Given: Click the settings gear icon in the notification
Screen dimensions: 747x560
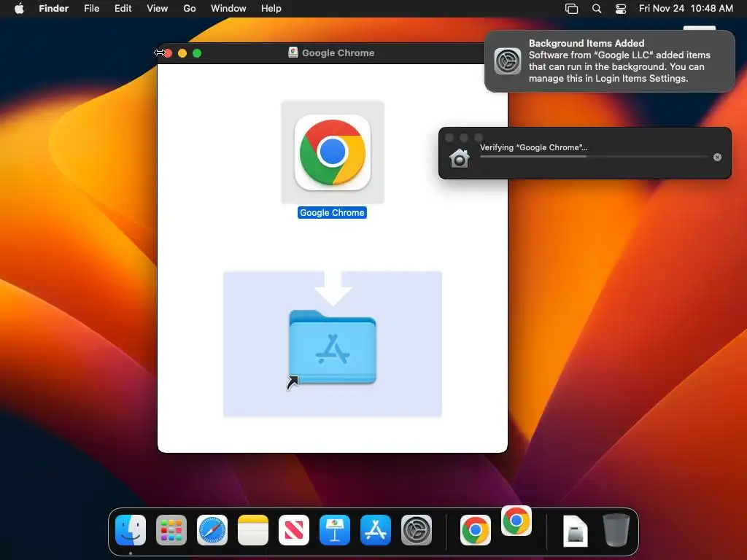Looking at the screenshot, I should 508,61.
